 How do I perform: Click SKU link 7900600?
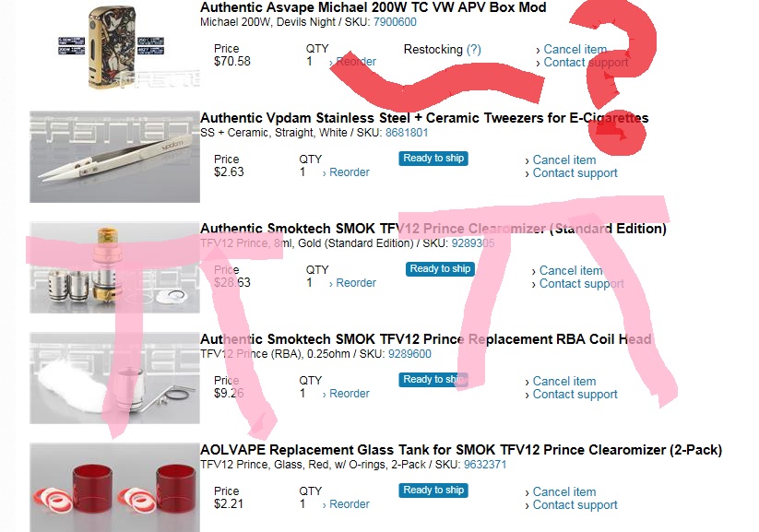[x=395, y=22]
